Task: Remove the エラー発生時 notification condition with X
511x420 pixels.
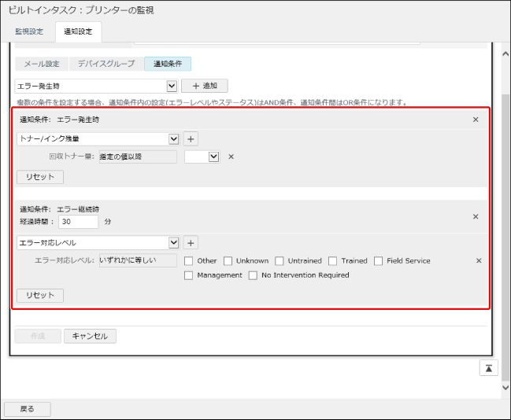Action: point(475,120)
